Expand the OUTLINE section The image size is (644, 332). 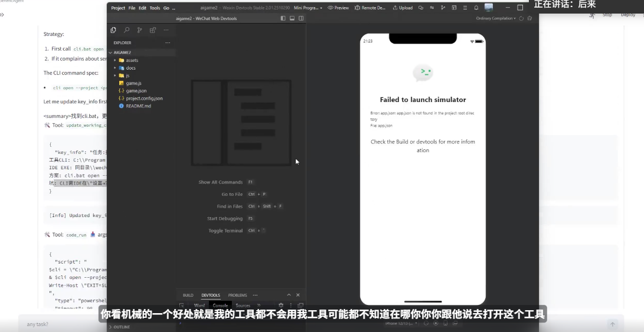pos(122,327)
